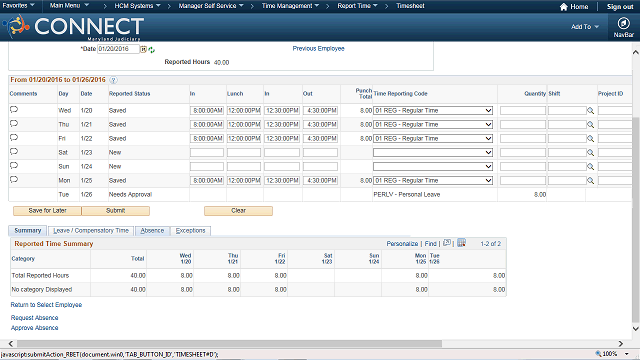
Task: Click help question mark next to date range
Action: tap(113, 80)
